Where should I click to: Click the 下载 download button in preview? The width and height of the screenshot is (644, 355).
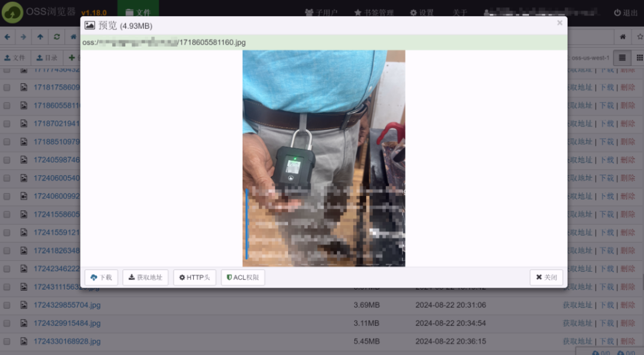click(x=101, y=278)
